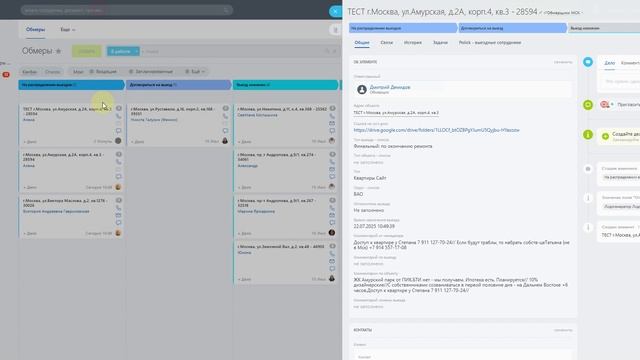Open the История tab in detail panel
640x360 pixels.
point(413,42)
